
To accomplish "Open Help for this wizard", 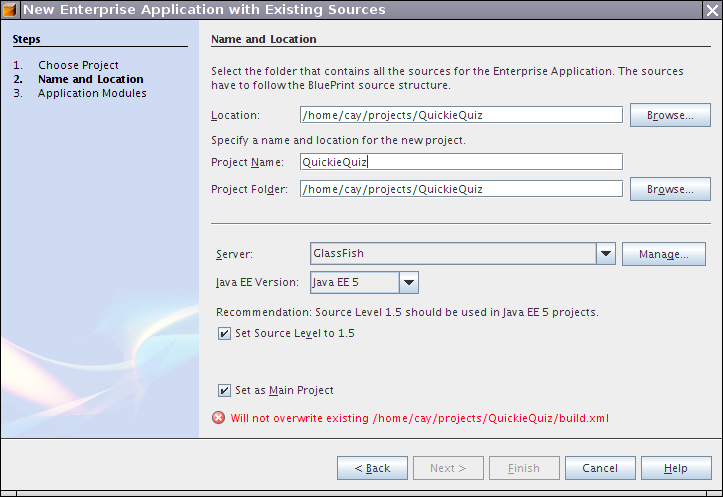I will [675, 468].
